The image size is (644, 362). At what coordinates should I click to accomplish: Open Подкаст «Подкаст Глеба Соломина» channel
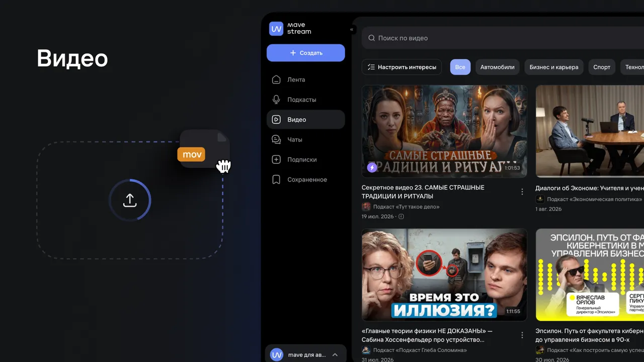420,350
